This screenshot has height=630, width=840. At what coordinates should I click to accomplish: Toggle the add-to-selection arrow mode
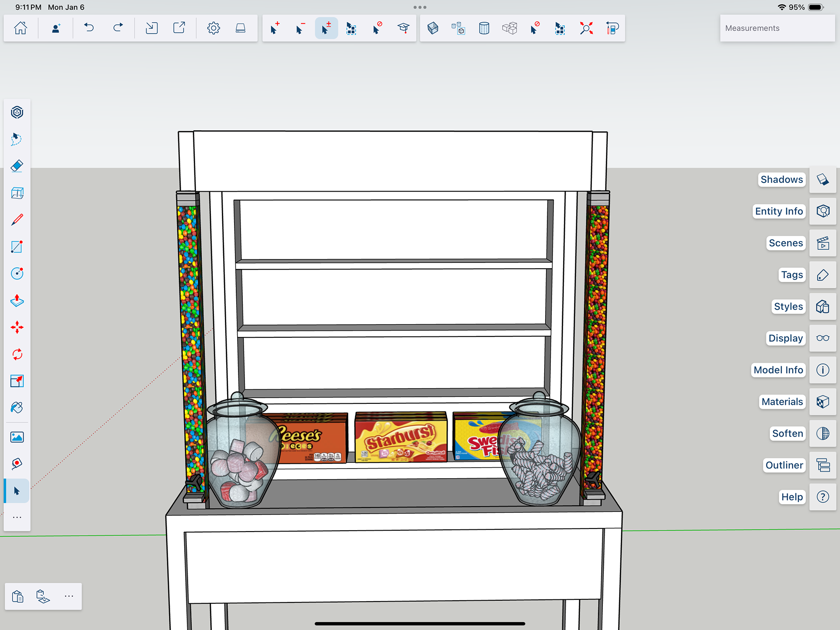(275, 28)
